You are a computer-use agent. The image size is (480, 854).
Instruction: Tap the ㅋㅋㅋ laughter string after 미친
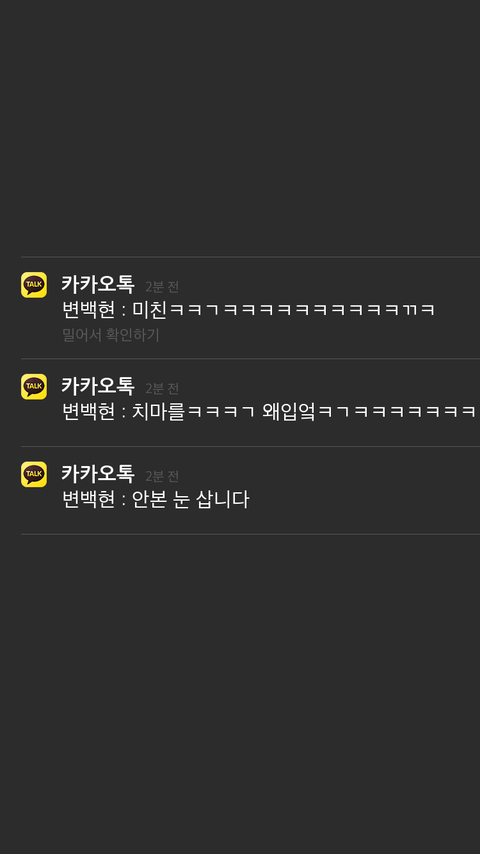[302, 310]
